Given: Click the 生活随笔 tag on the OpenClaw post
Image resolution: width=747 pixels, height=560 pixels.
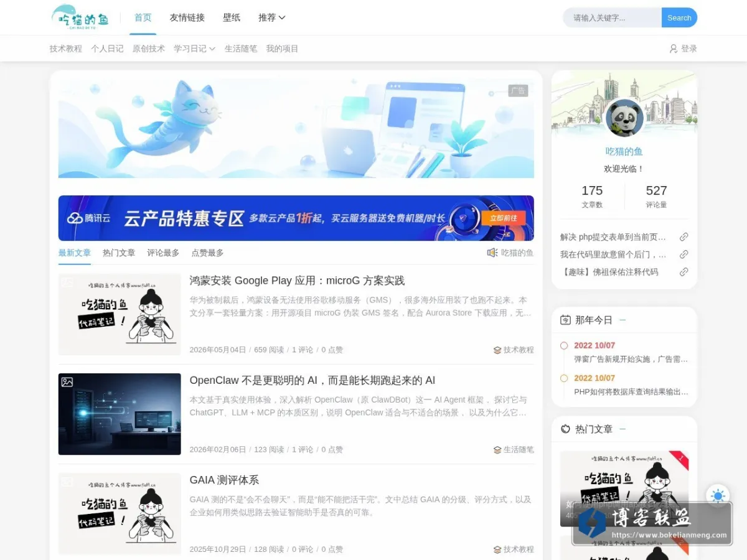Looking at the screenshot, I should pos(519,450).
